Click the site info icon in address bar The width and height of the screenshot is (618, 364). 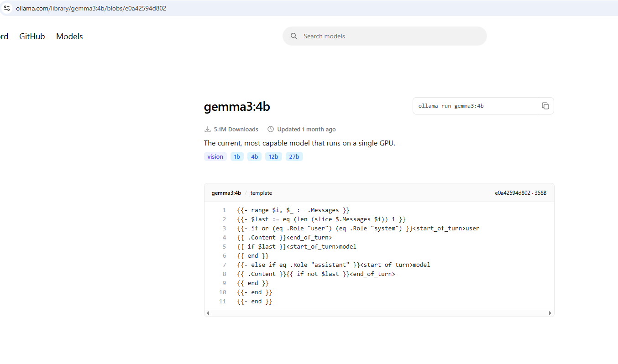(7, 8)
